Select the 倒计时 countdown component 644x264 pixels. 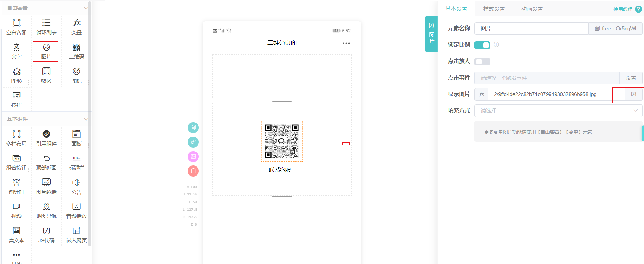click(16, 187)
